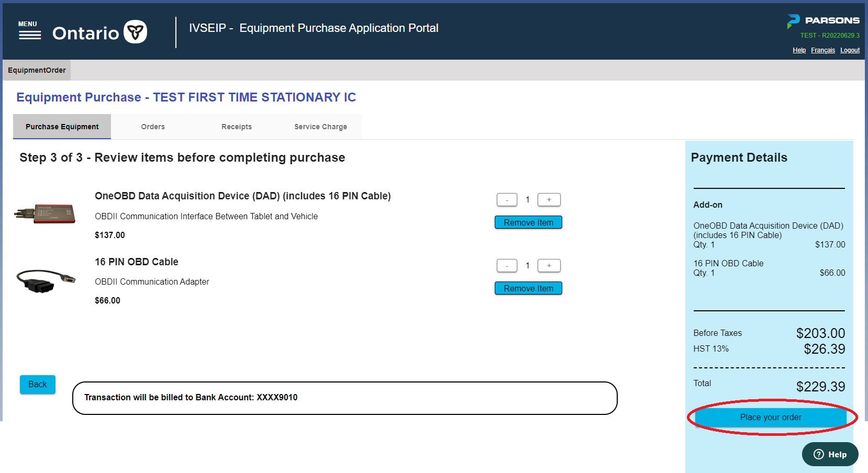Click the $66.00 item price under cable

point(107,300)
